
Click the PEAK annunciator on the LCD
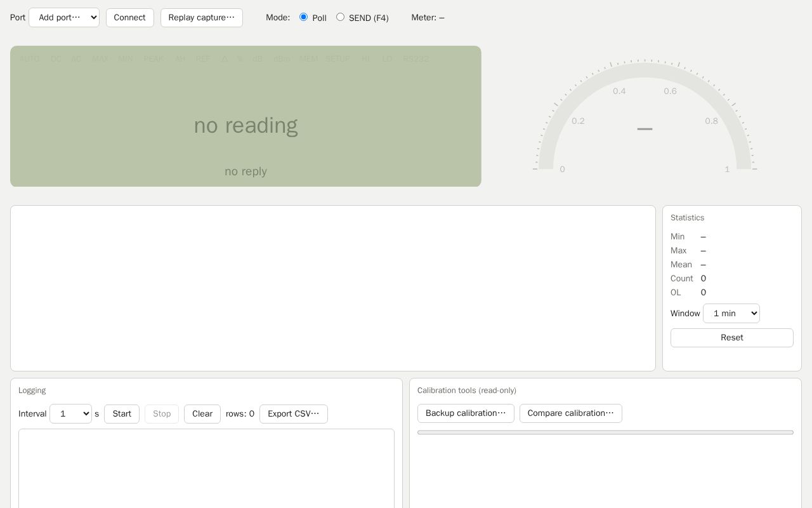(154, 59)
